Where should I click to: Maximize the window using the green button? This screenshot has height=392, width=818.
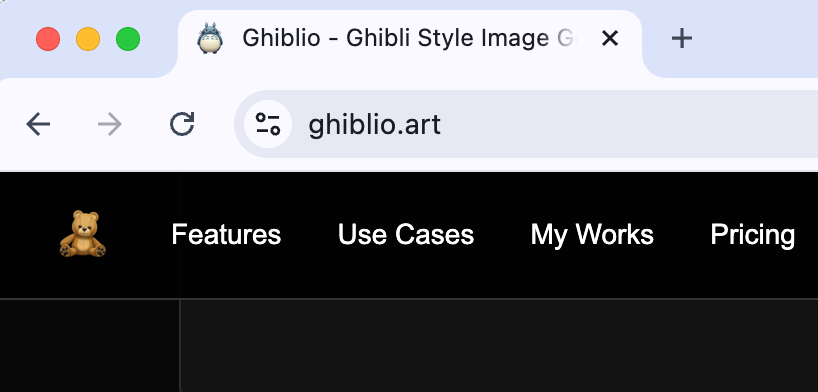click(128, 39)
